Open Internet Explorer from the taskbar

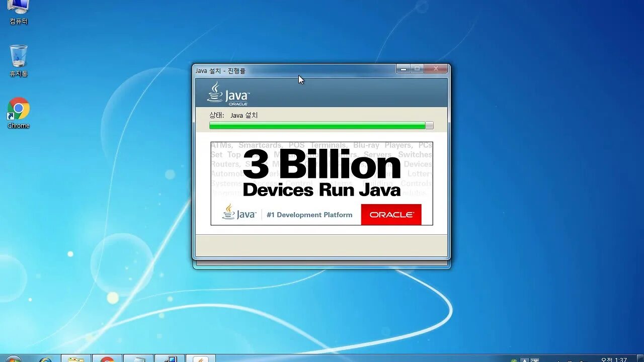(x=45, y=359)
